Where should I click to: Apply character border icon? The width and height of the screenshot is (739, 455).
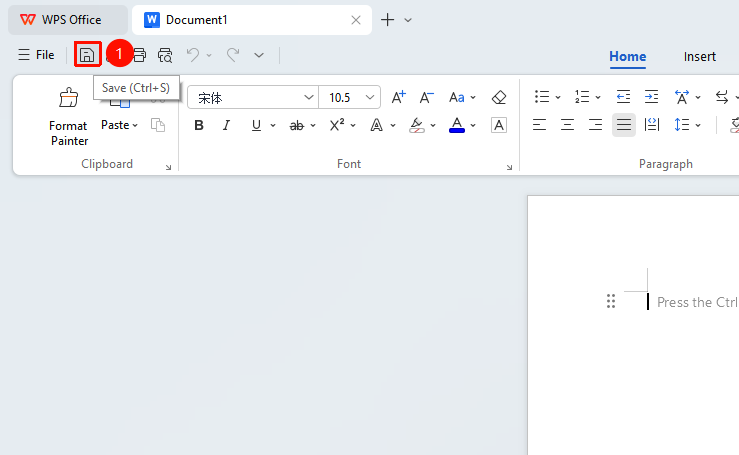(x=499, y=125)
